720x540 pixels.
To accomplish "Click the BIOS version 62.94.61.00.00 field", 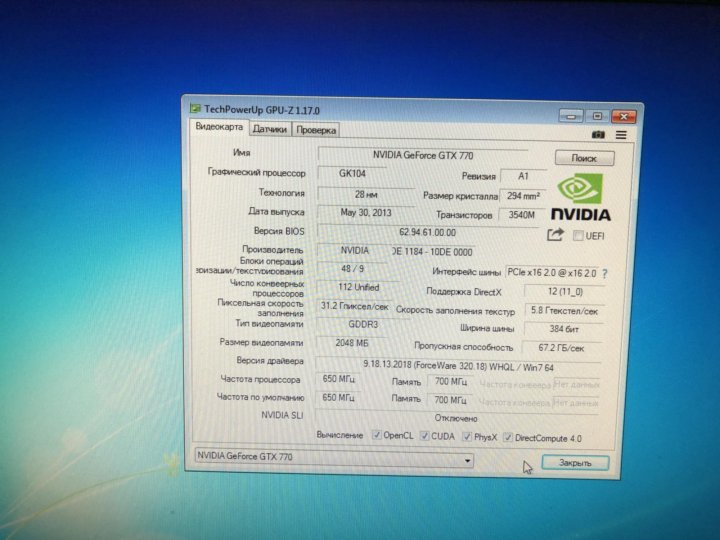I will [428, 232].
